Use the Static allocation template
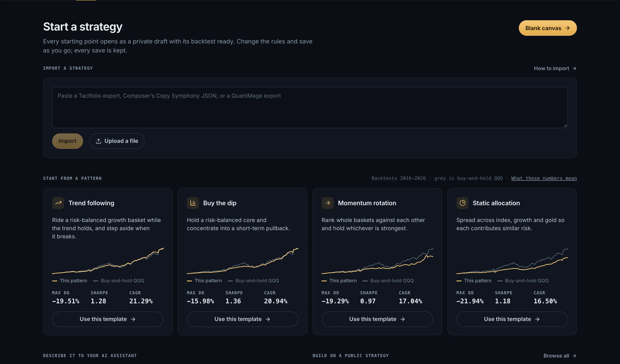Image resolution: width=620 pixels, height=364 pixels. click(x=512, y=319)
